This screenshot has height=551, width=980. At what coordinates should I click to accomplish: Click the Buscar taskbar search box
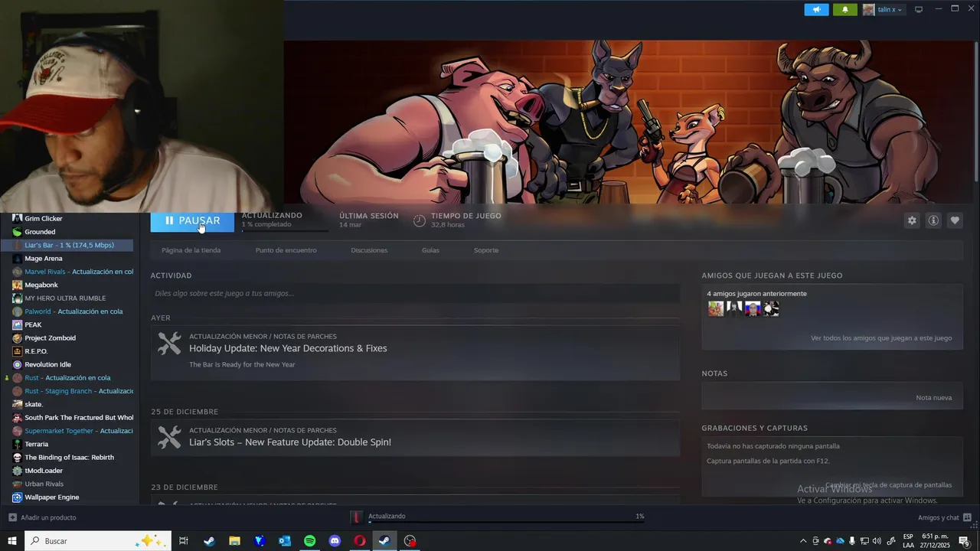(98, 541)
